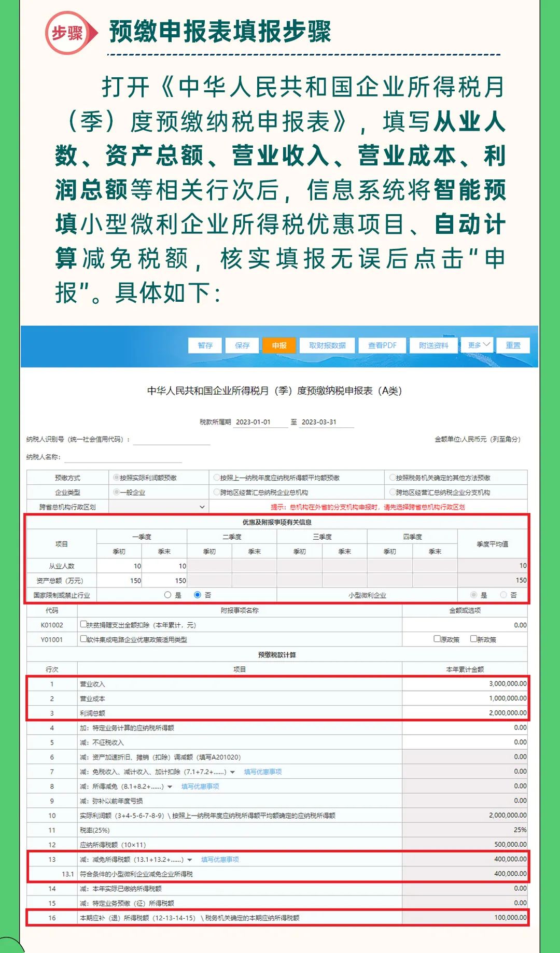The height and width of the screenshot is (953, 560).
Task: Click the 步骤 badge icon
Action: coord(71,33)
